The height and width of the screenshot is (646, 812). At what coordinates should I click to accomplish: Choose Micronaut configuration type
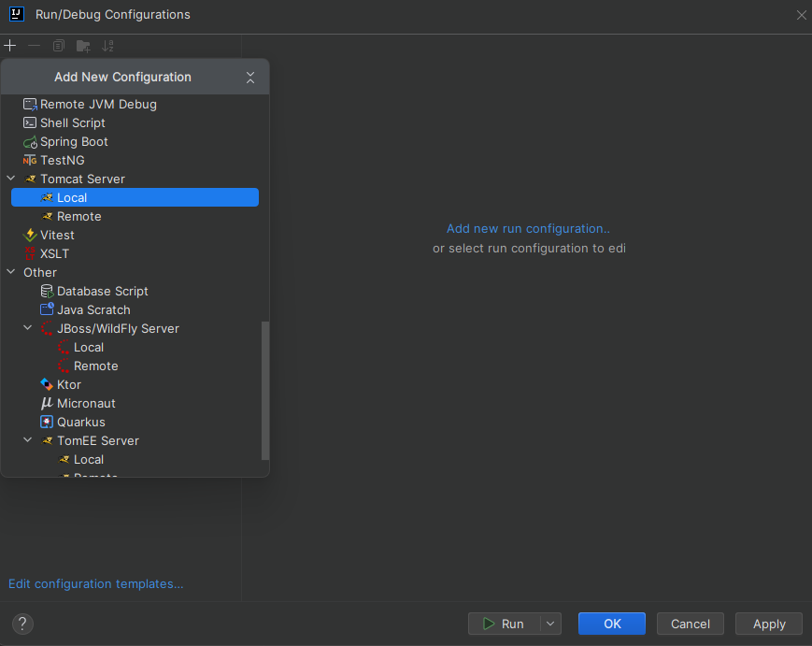point(86,403)
